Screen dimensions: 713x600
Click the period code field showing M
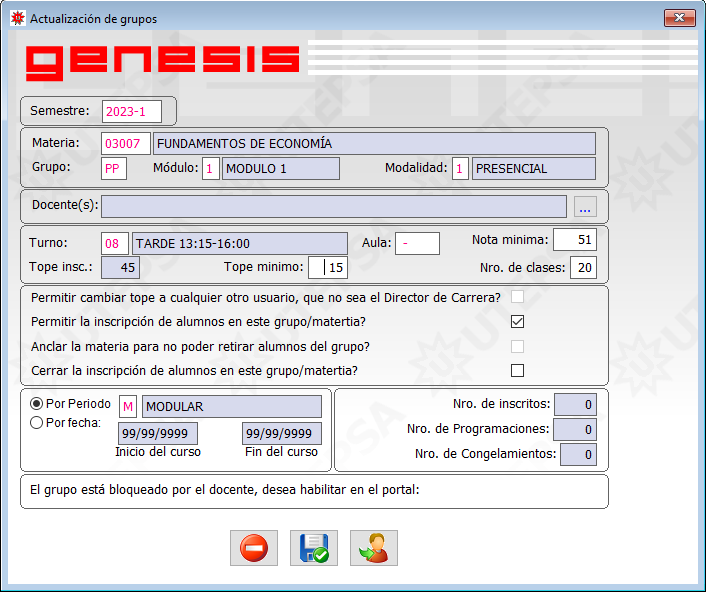tap(128, 406)
